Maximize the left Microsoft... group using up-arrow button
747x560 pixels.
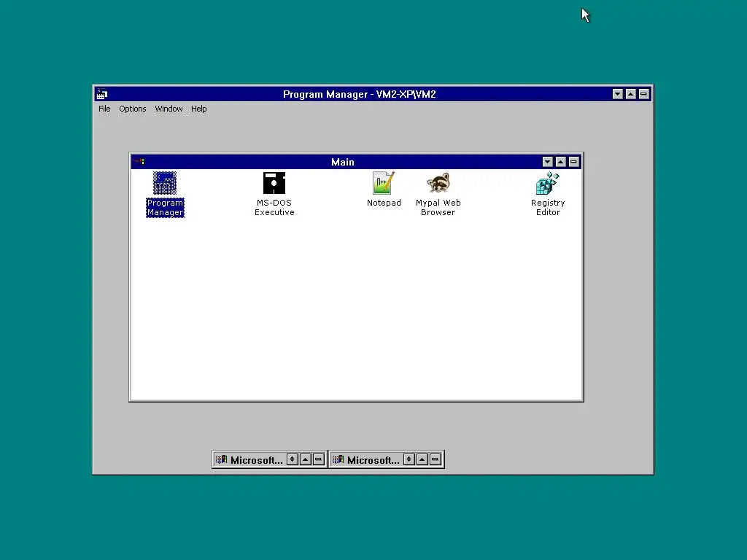point(306,459)
